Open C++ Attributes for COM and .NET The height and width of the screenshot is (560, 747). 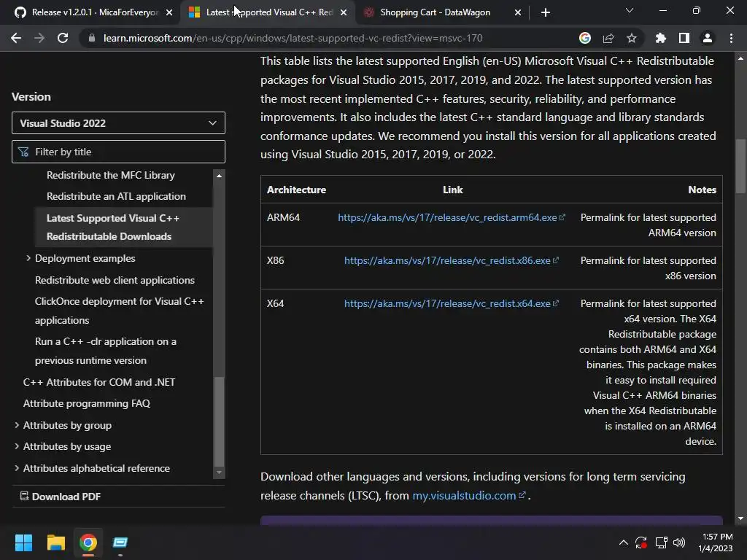click(x=99, y=382)
